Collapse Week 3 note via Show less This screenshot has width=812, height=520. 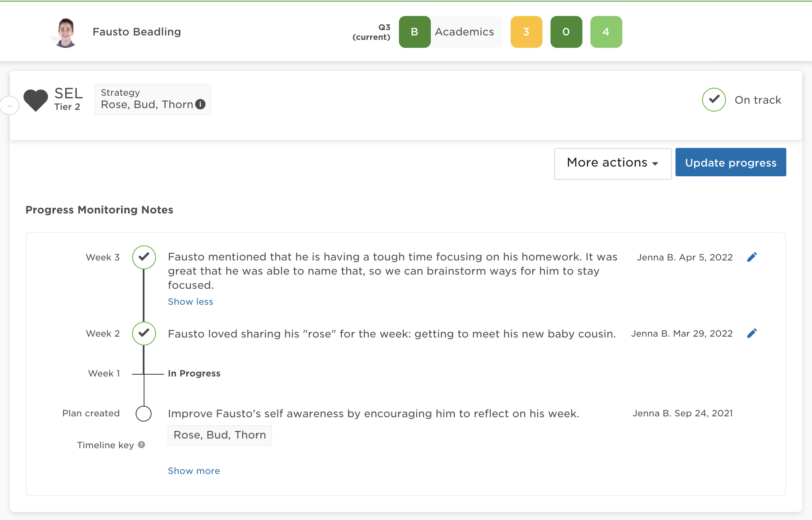190,301
